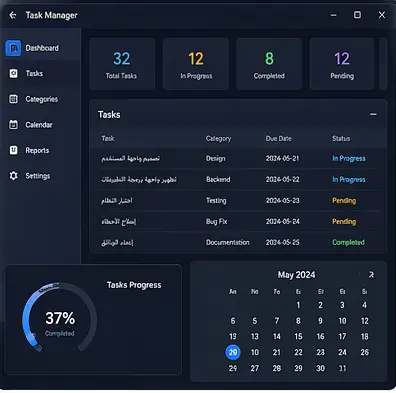Select day 15 in the calendar

pos(298,336)
